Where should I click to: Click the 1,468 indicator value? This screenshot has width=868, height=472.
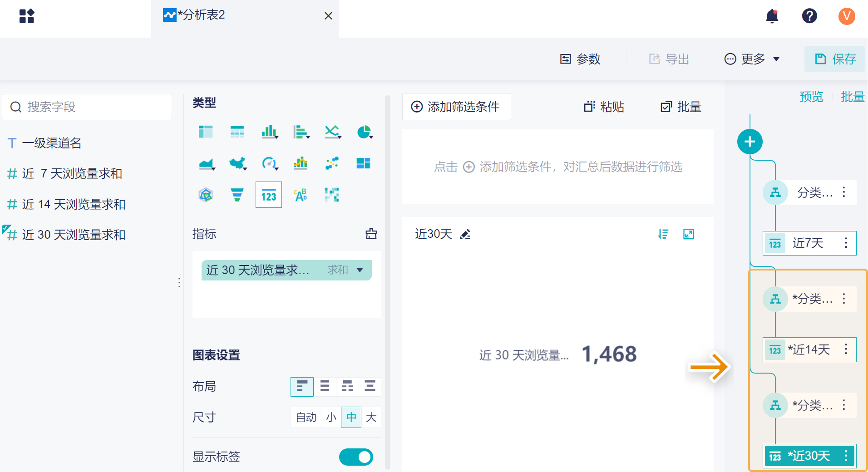(609, 354)
